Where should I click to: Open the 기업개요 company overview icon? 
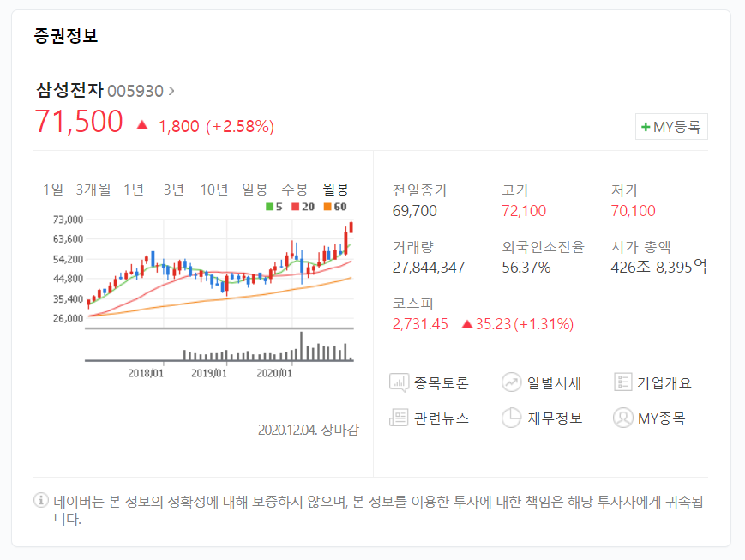pyautogui.click(x=622, y=382)
